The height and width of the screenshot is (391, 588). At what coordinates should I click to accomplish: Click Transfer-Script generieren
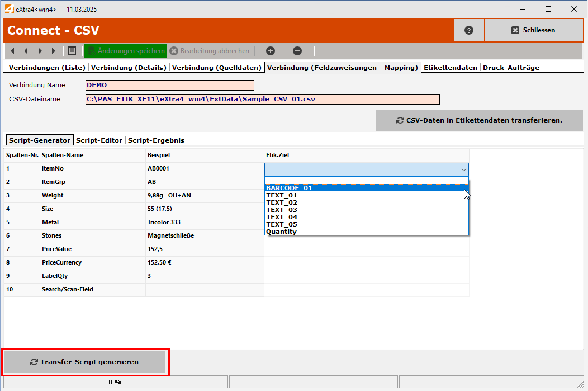tap(85, 362)
